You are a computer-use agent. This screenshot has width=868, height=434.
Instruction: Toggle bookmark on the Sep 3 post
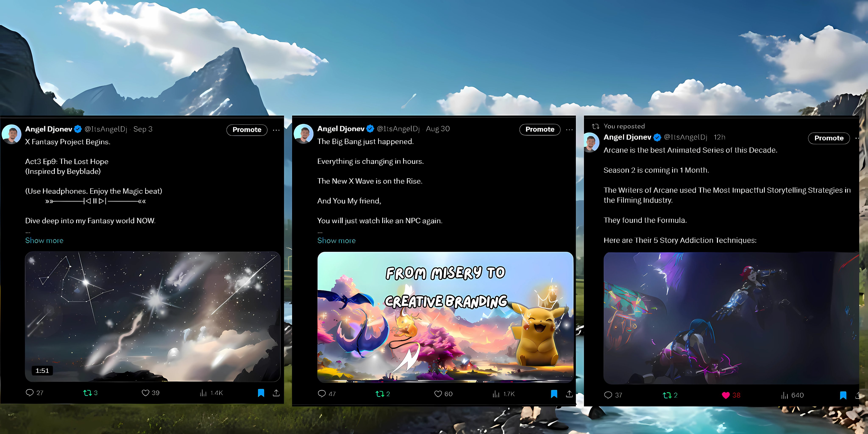click(x=261, y=392)
